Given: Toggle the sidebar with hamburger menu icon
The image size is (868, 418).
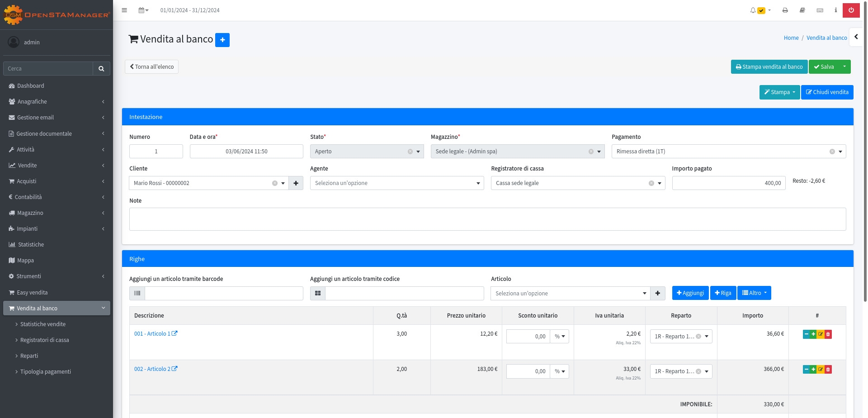Looking at the screenshot, I should click(124, 10).
